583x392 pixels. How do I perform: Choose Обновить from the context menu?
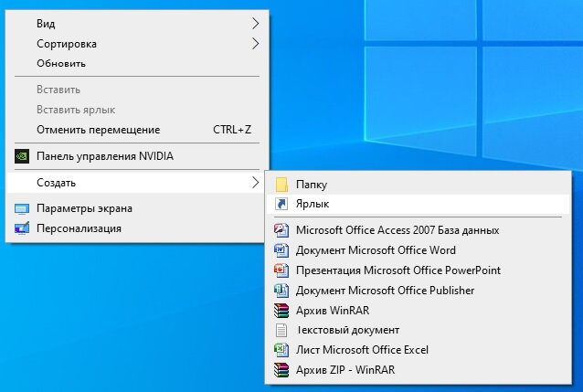click(137, 63)
